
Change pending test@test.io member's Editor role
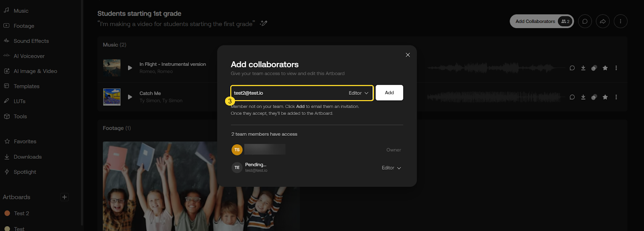(x=391, y=168)
